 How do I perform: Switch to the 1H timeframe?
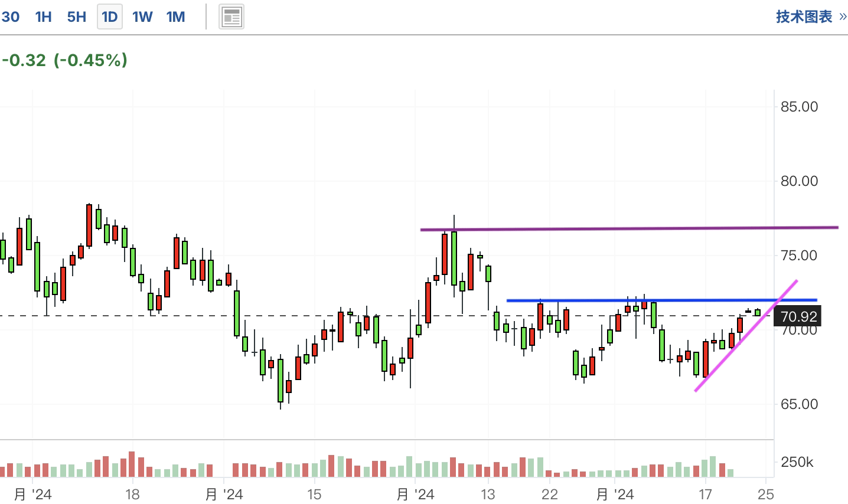point(44,17)
